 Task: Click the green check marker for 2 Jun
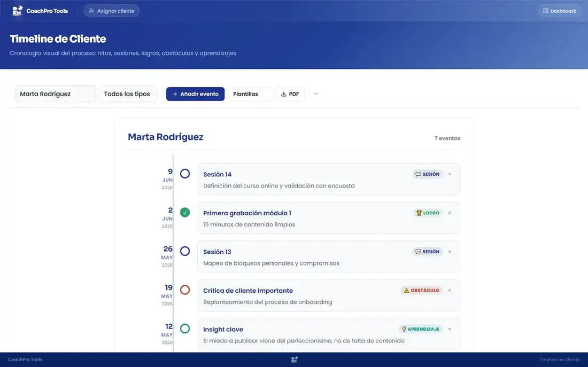(x=185, y=213)
